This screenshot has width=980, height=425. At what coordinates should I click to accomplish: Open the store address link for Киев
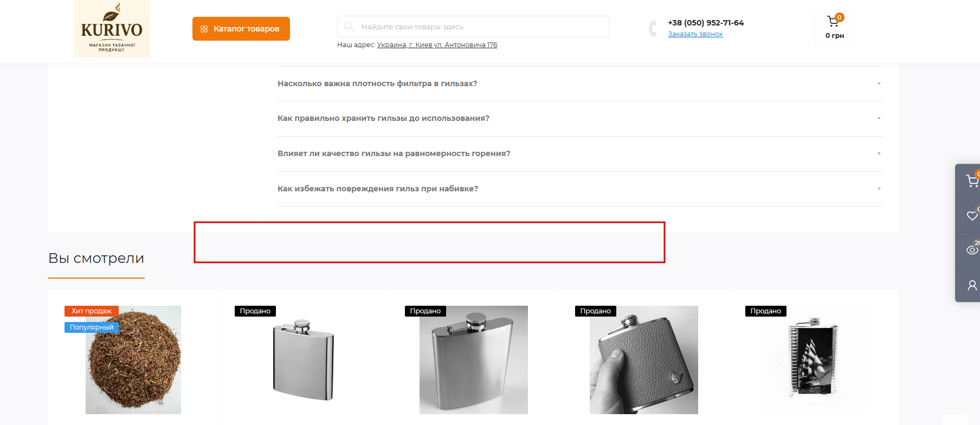[x=437, y=45]
